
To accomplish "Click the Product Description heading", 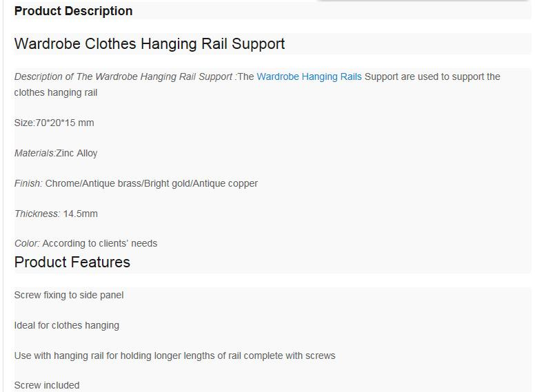I will [74, 11].
